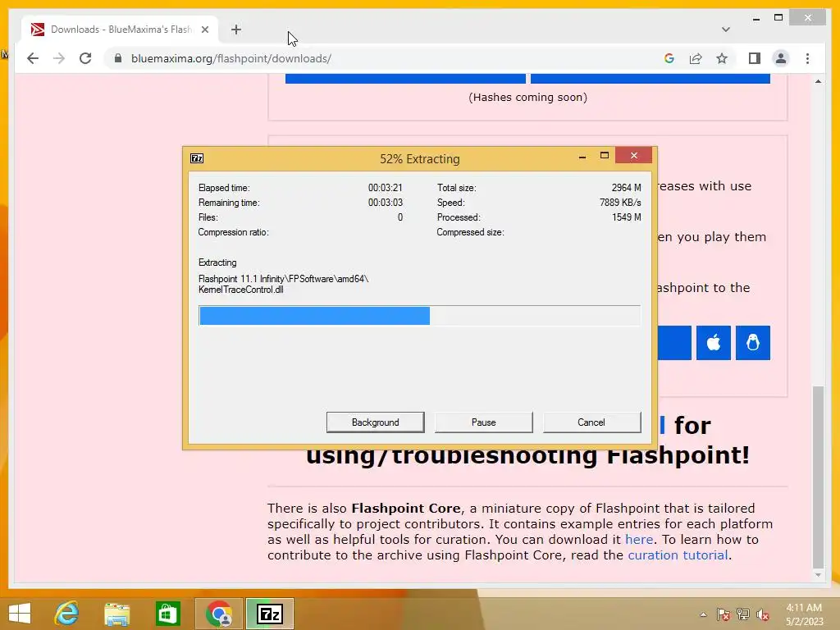The height and width of the screenshot is (630, 840).
Task: Open Windows Store from taskbar
Action: [167, 614]
